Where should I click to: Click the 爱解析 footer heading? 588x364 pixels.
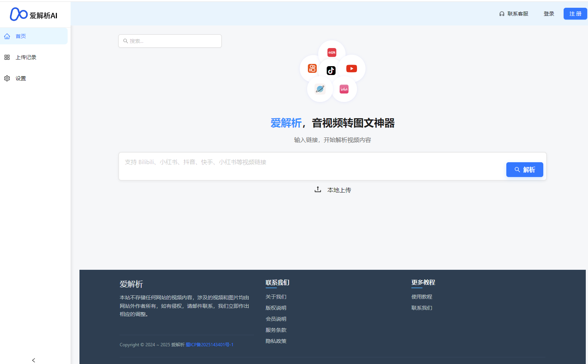(x=131, y=284)
